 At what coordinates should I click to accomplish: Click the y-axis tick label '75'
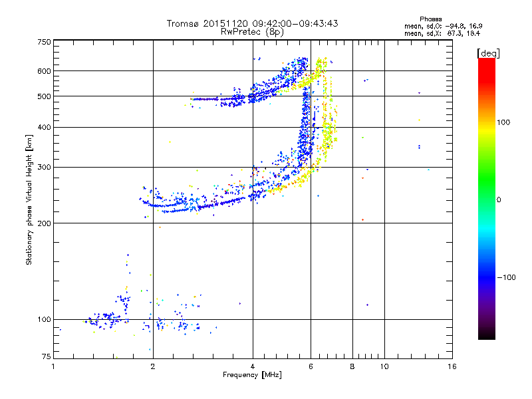point(47,356)
